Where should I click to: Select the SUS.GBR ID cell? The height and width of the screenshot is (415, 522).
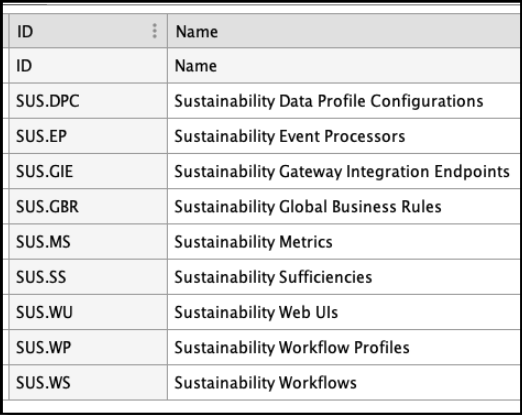tap(88, 206)
